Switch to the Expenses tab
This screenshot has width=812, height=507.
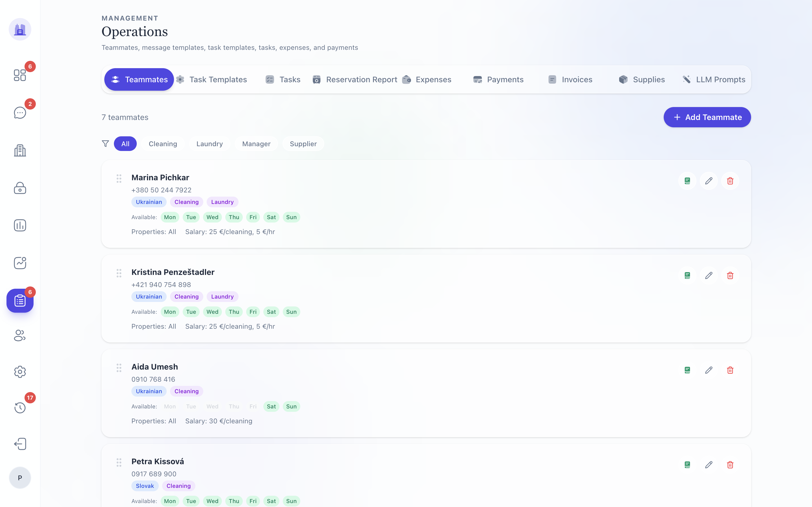tap(427, 79)
